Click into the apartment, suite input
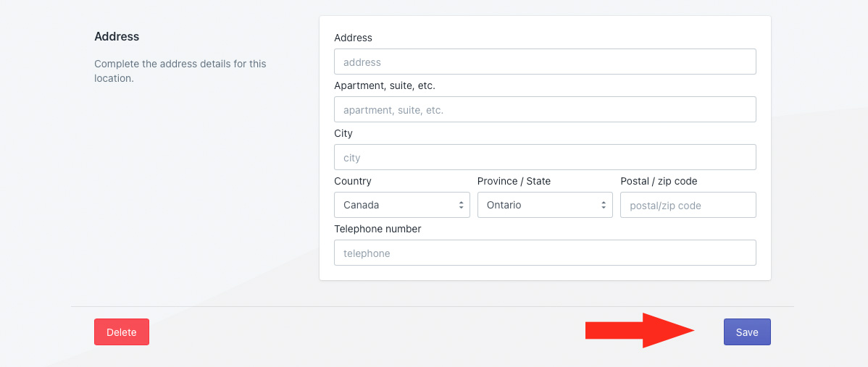The image size is (868, 367). pyautogui.click(x=545, y=110)
